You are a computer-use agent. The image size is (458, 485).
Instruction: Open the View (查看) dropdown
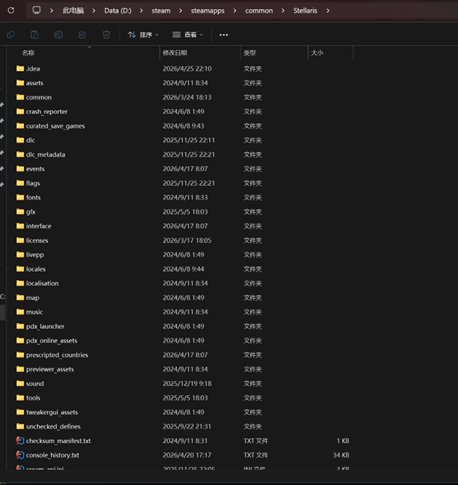(188, 35)
